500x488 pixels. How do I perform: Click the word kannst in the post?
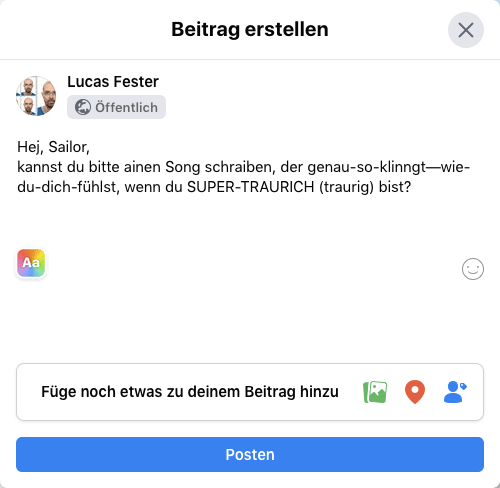pos(40,167)
